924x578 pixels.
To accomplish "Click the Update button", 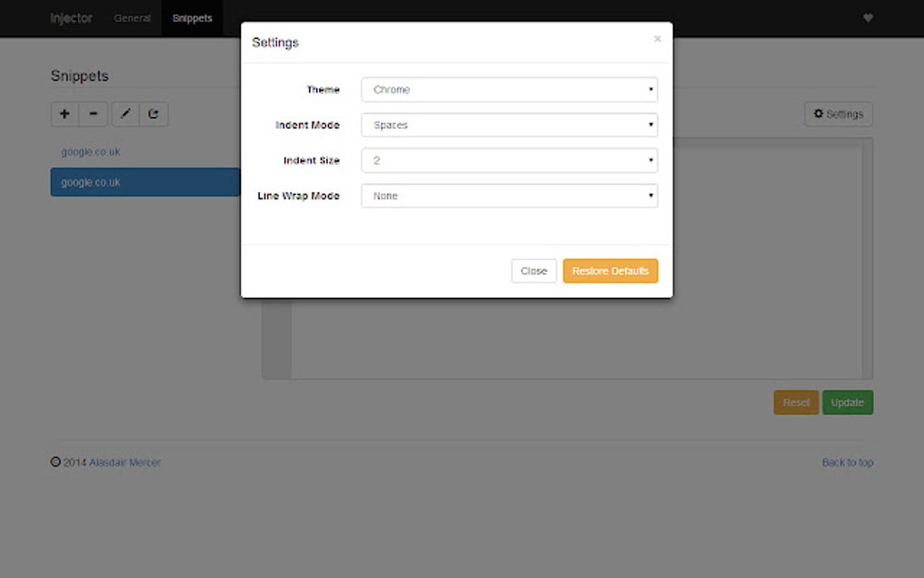I will [x=847, y=401].
